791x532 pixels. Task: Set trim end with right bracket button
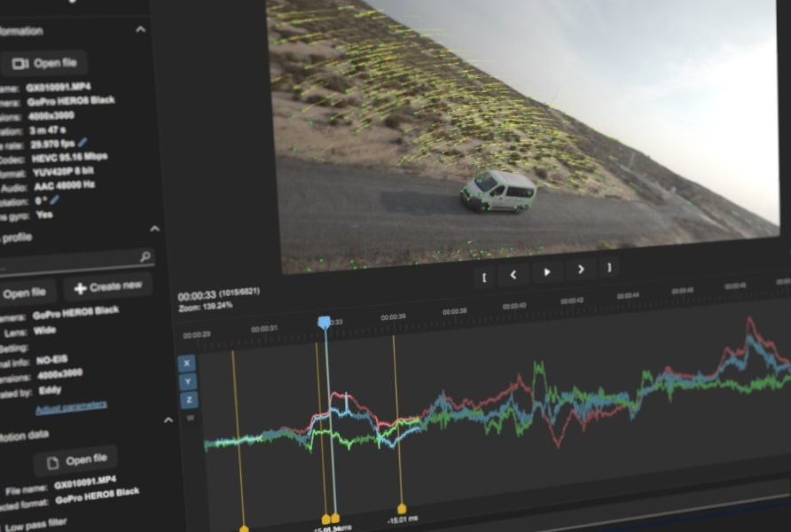[x=609, y=268]
